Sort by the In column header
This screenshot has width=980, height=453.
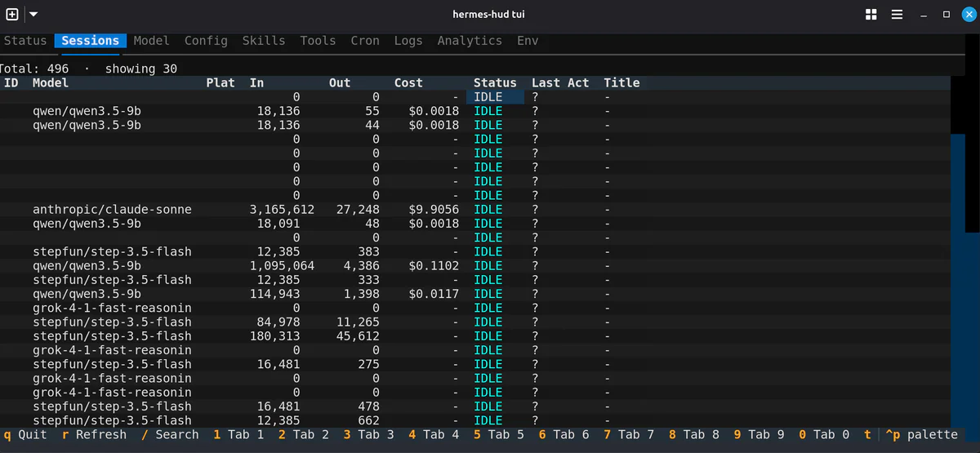tap(256, 82)
